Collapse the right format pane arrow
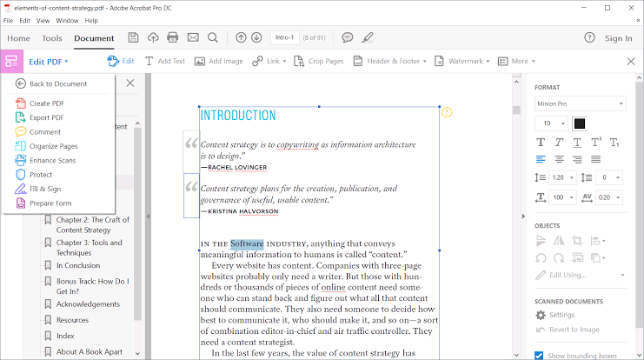 point(523,217)
